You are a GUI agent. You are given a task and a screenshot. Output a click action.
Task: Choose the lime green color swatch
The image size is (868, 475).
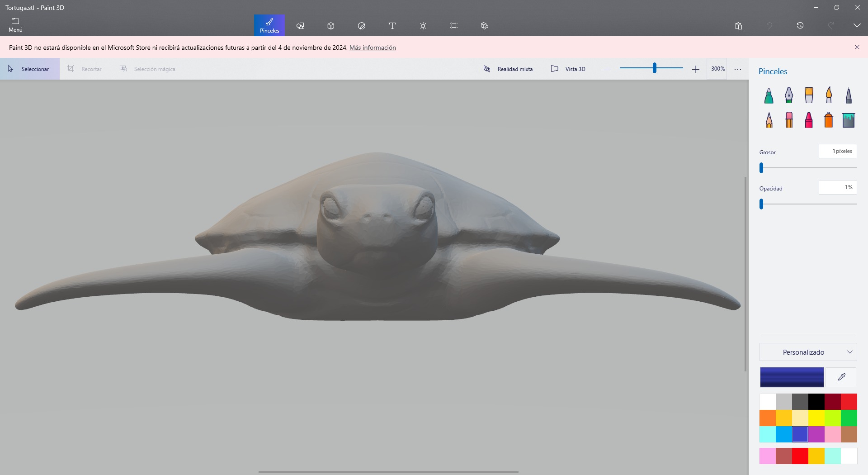click(833, 418)
